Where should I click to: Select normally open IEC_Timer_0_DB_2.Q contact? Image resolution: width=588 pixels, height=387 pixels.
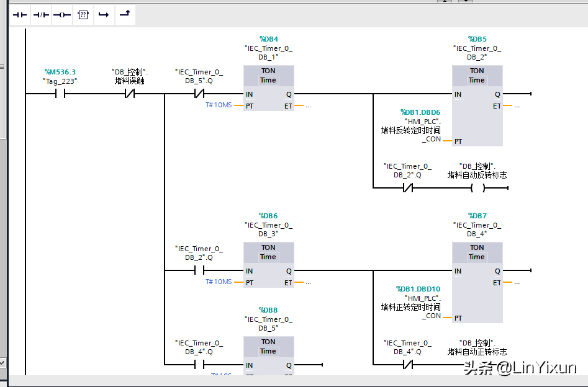(199, 270)
